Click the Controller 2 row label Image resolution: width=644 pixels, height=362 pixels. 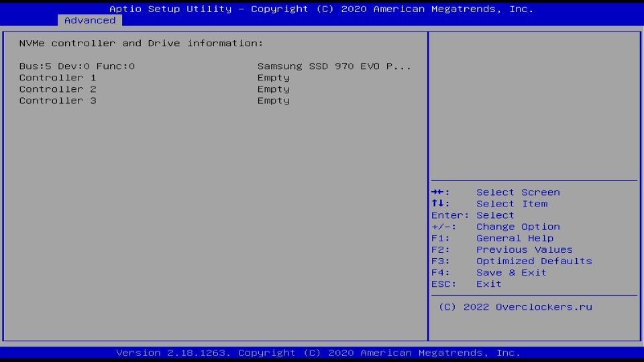[x=58, y=89]
